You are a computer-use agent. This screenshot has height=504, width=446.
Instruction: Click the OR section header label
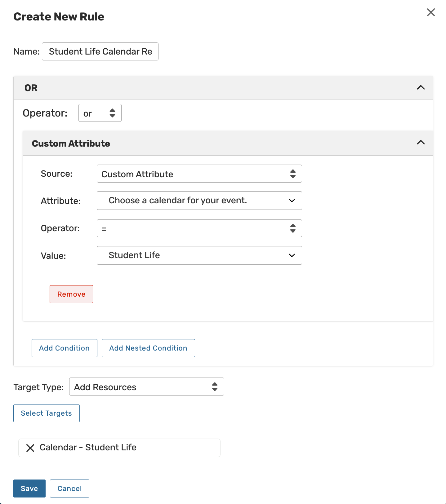[31, 88]
